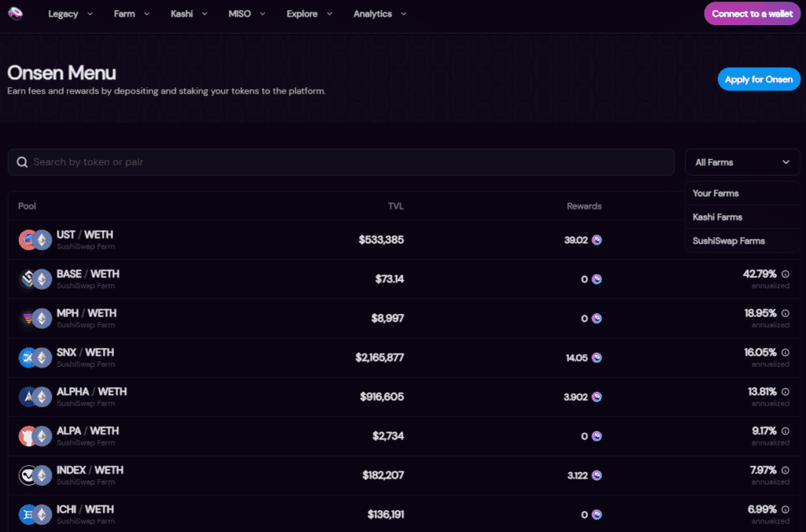Image resolution: width=806 pixels, height=532 pixels.
Task: Click the $8,997 TVL value
Action: click(387, 319)
